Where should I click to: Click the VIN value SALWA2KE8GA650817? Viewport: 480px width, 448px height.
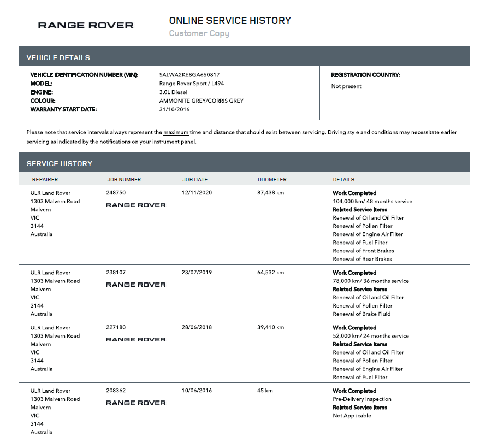[189, 75]
